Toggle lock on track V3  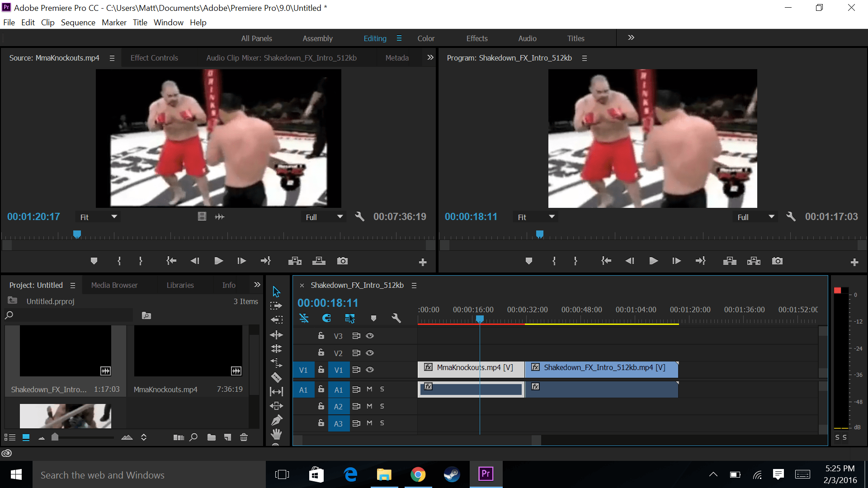[x=321, y=336]
